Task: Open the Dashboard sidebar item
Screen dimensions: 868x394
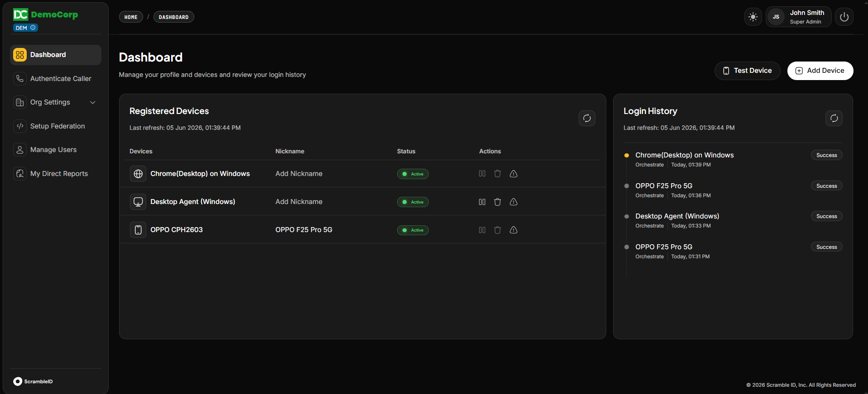Action: pyautogui.click(x=56, y=55)
